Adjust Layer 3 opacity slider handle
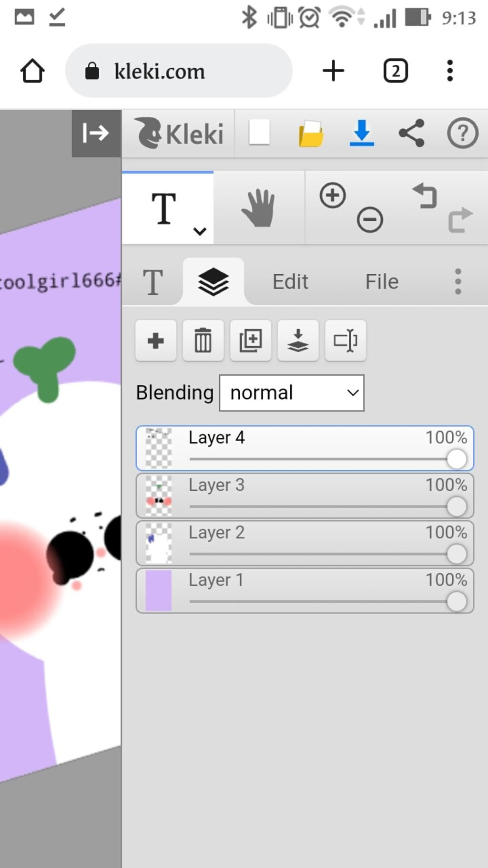The height and width of the screenshot is (868, 488). coord(457,506)
